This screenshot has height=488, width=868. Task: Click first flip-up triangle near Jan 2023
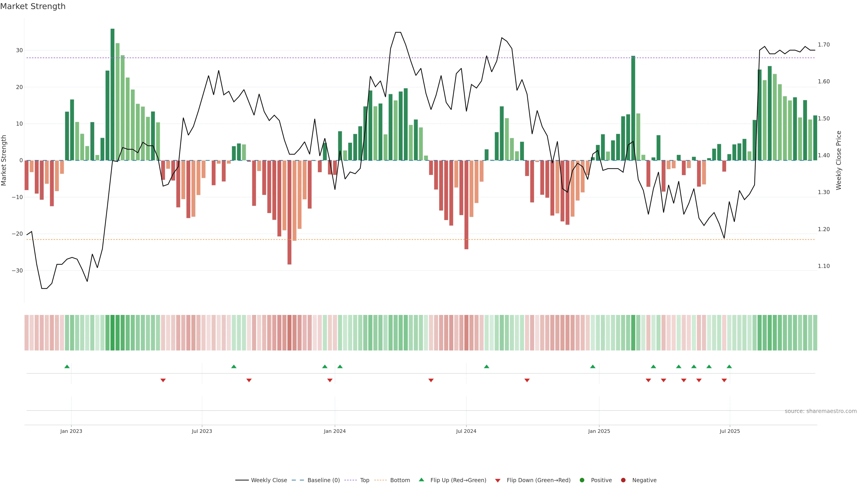click(x=67, y=366)
